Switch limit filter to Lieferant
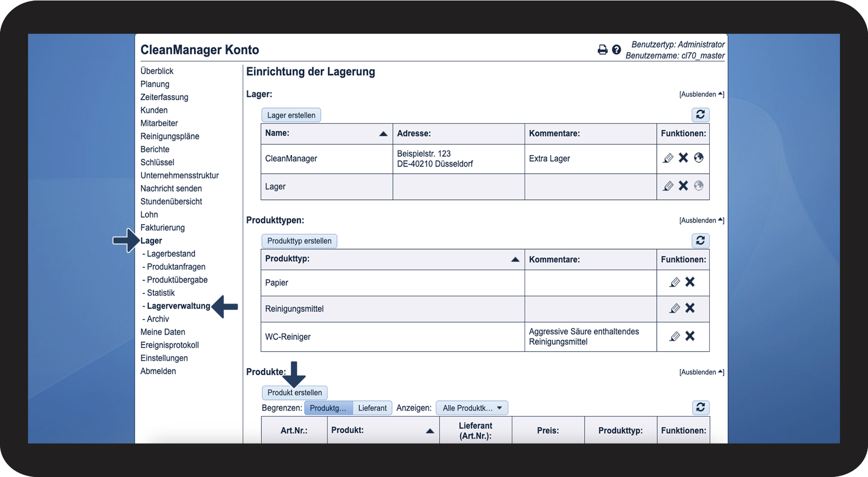 click(x=372, y=408)
